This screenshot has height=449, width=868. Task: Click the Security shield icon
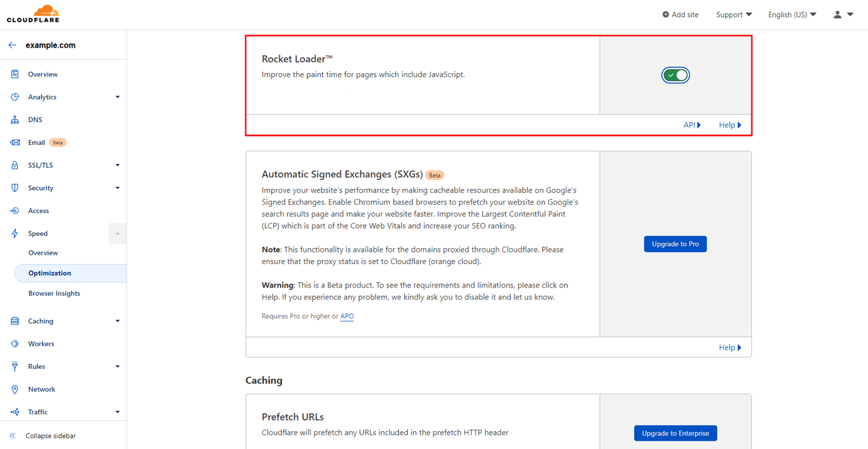tap(14, 188)
